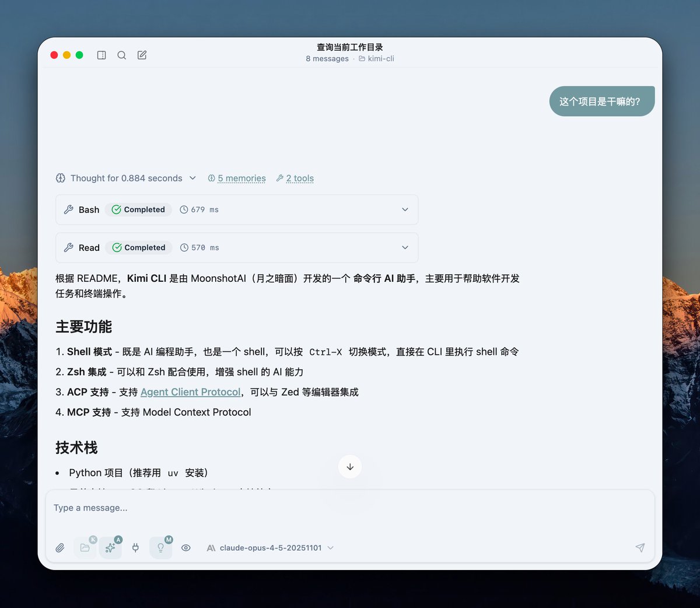The width and height of the screenshot is (700, 608).
Task: Send message with paper plane icon
Action: pos(640,548)
